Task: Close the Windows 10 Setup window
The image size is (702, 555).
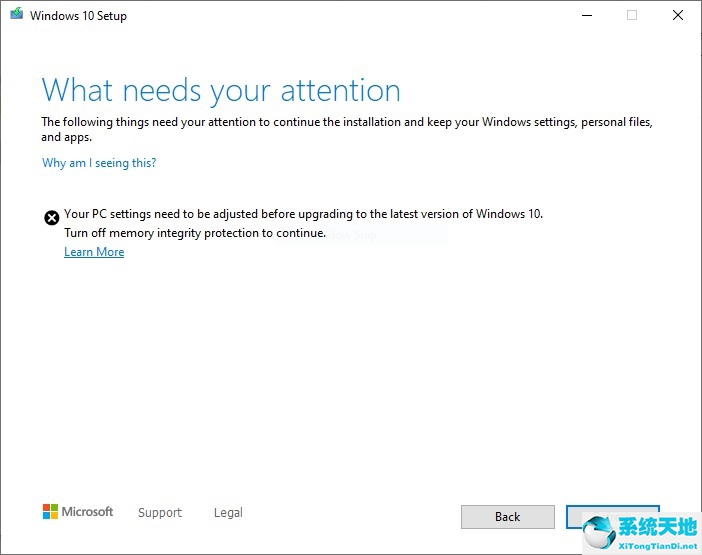Action: pyautogui.click(x=678, y=15)
